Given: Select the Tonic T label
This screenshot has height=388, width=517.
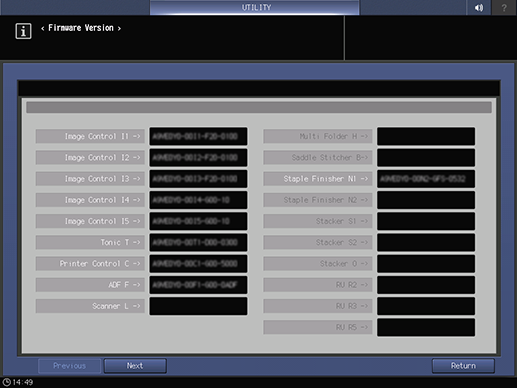Looking at the screenshot, I should tap(90, 242).
